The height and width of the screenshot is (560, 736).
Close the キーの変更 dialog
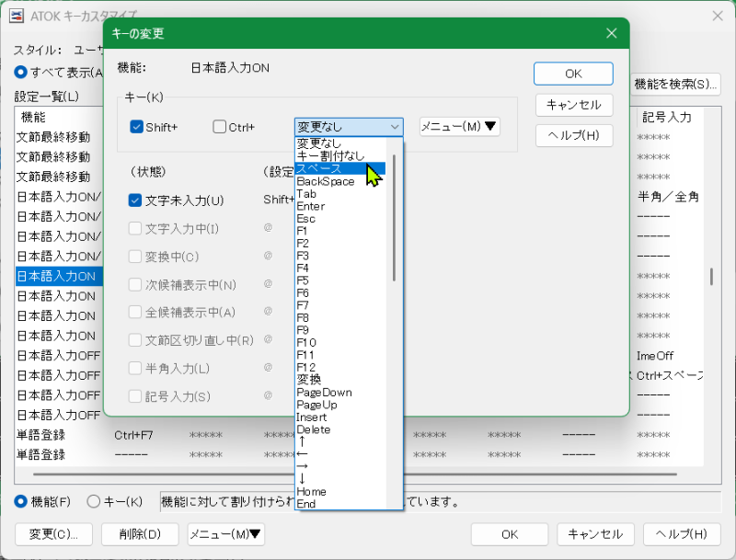click(611, 33)
